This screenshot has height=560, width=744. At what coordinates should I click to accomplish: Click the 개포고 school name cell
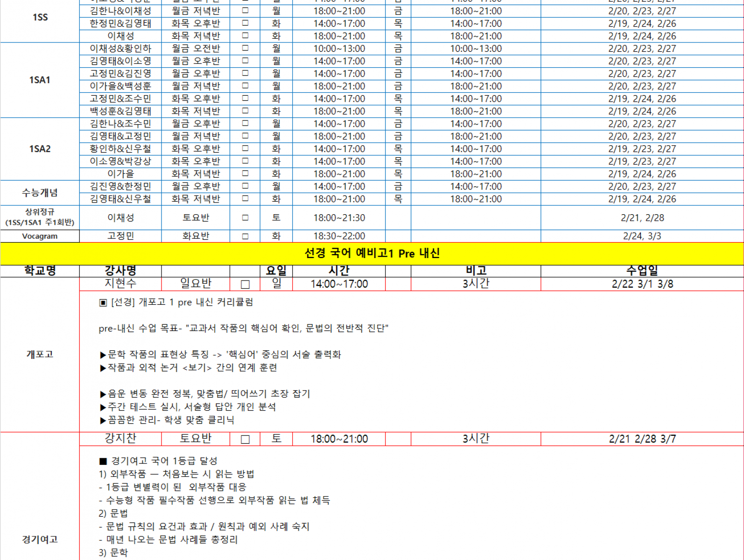[x=40, y=354]
